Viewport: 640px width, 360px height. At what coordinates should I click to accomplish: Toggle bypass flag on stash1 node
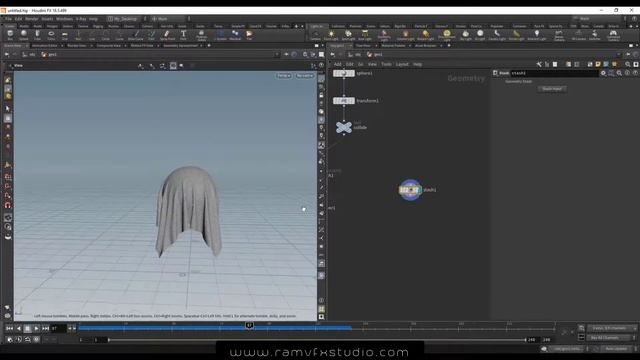(402, 190)
